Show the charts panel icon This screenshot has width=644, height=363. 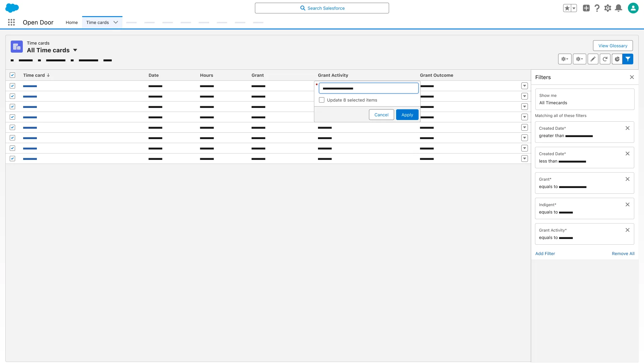click(x=617, y=59)
